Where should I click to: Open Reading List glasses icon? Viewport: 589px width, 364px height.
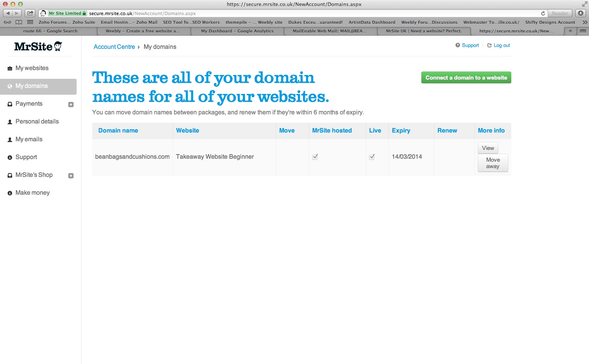coord(7,22)
